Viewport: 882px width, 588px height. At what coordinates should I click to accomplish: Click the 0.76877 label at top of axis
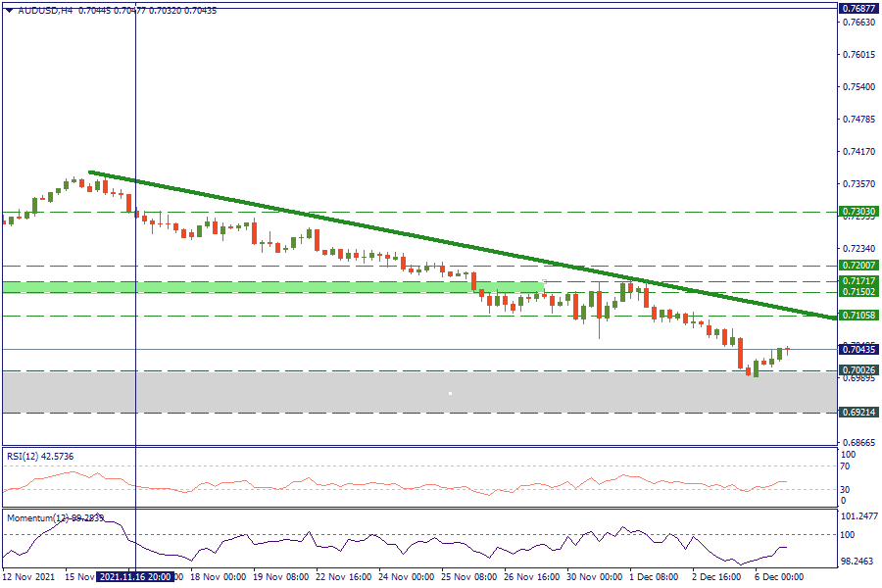[858, 8]
